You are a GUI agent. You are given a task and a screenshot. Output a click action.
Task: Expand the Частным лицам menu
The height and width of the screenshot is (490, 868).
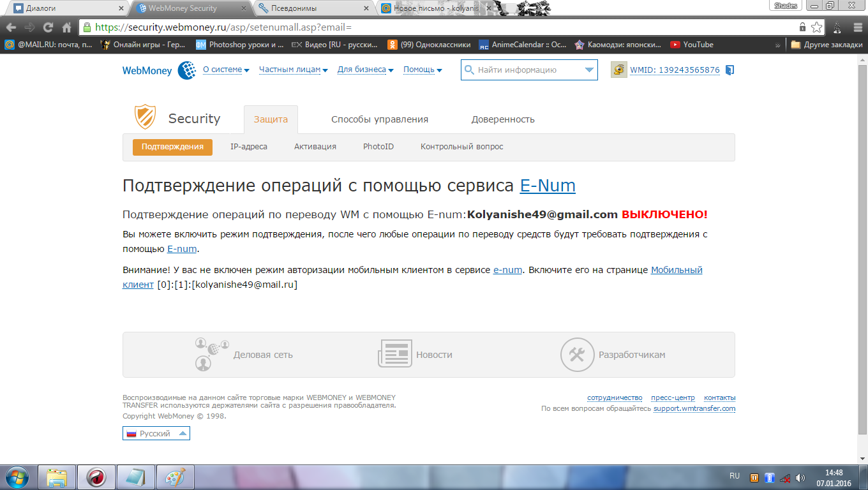tap(294, 70)
